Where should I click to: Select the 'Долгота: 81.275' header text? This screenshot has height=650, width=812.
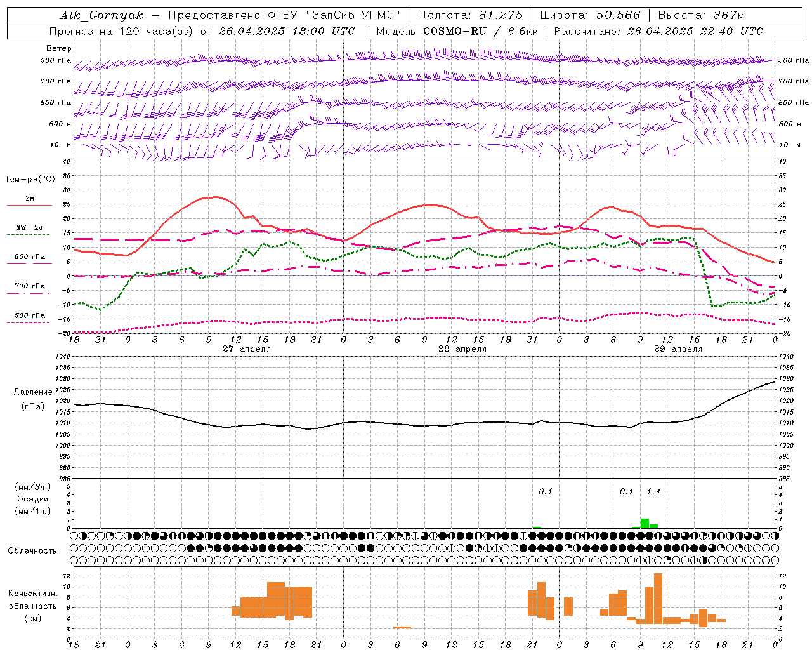click(x=471, y=15)
